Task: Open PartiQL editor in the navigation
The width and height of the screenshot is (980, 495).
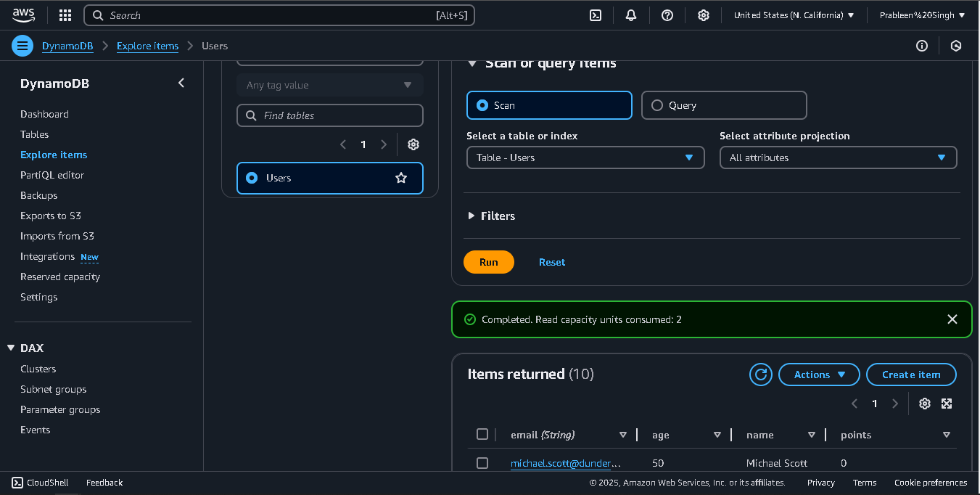Action: click(52, 175)
